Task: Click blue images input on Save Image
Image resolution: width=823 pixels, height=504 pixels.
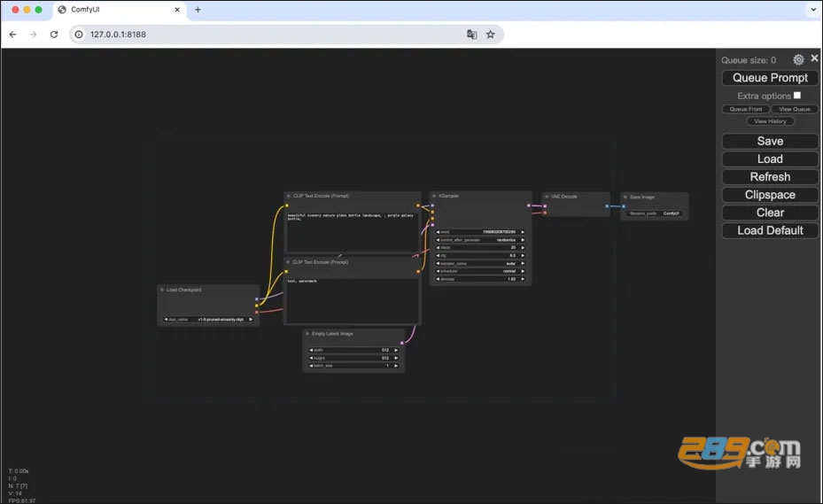Action: [624, 207]
